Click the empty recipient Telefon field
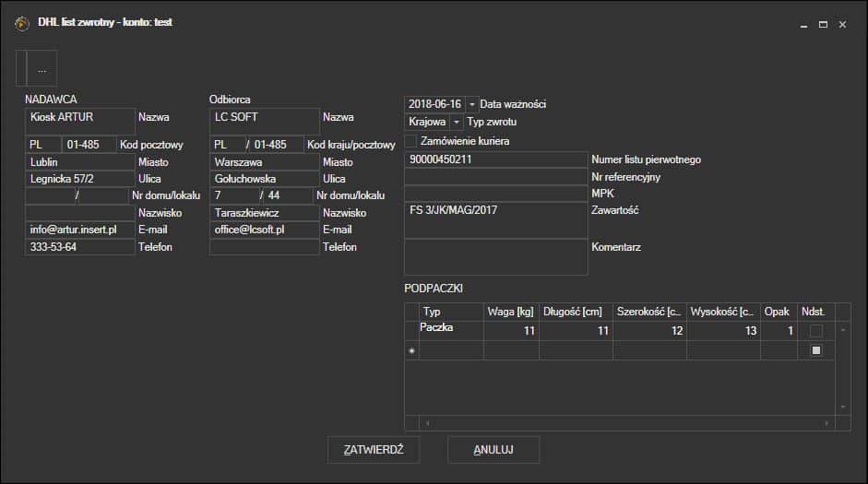868x484 pixels. pyautogui.click(x=265, y=247)
